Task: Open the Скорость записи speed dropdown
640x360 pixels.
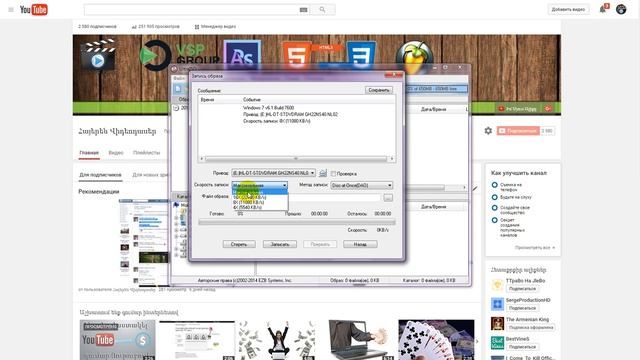Action: click(260, 185)
